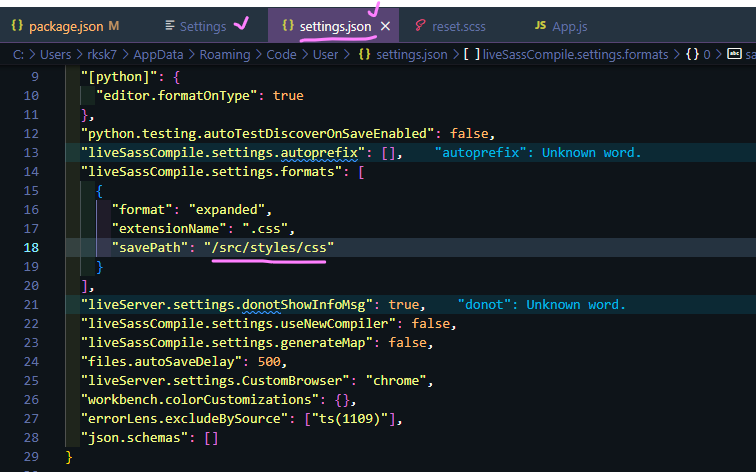The width and height of the screenshot is (756, 472).
Task: Click the breadcrumb array bracket icon
Action: pyautogui.click(x=472, y=54)
